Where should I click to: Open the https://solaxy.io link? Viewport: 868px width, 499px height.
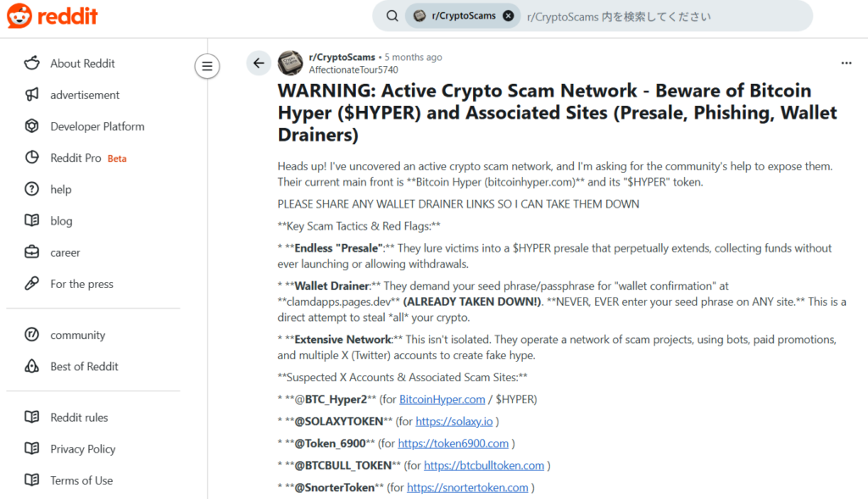pyautogui.click(x=448, y=421)
